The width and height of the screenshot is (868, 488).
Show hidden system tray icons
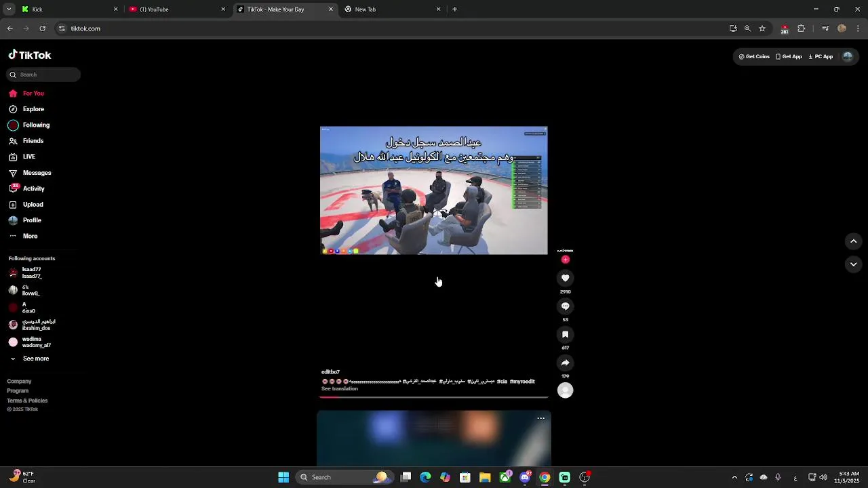click(x=734, y=477)
